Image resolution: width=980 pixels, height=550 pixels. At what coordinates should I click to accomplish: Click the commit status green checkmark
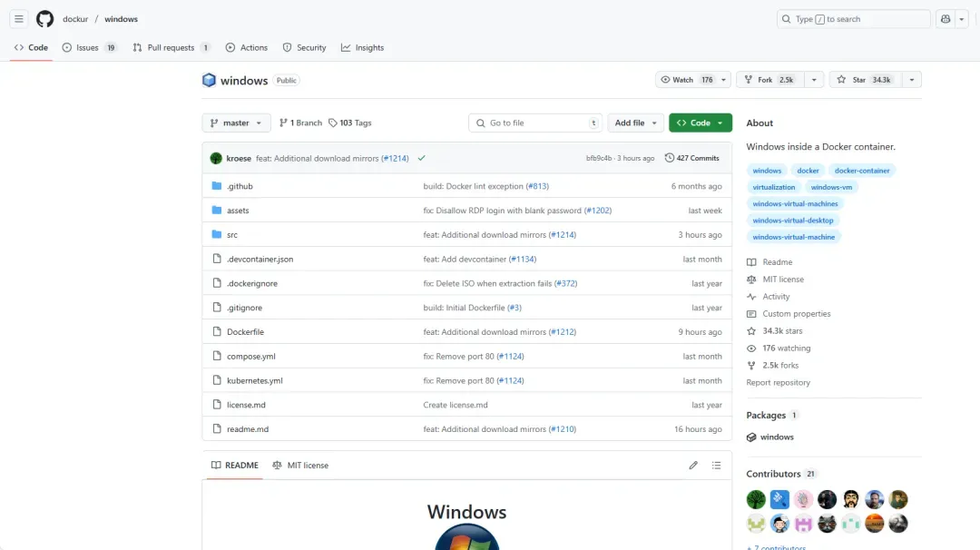click(422, 158)
